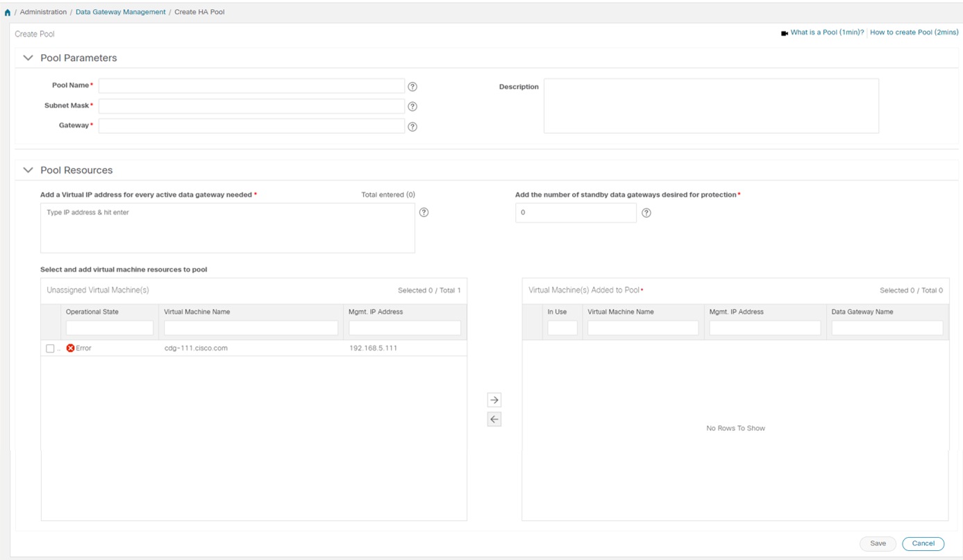963x560 pixels.
Task: Click the home icon in breadcrumb
Action: 8,12
